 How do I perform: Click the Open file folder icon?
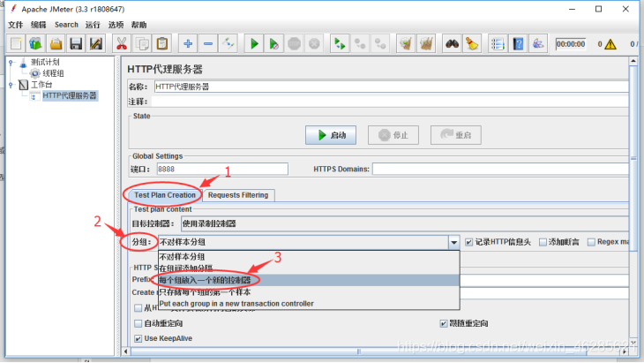click(x=56, y=43)
